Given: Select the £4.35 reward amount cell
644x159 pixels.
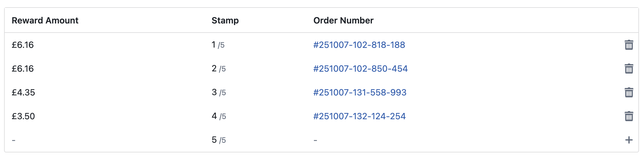Looking at the screenshot, I should (23, 93).
